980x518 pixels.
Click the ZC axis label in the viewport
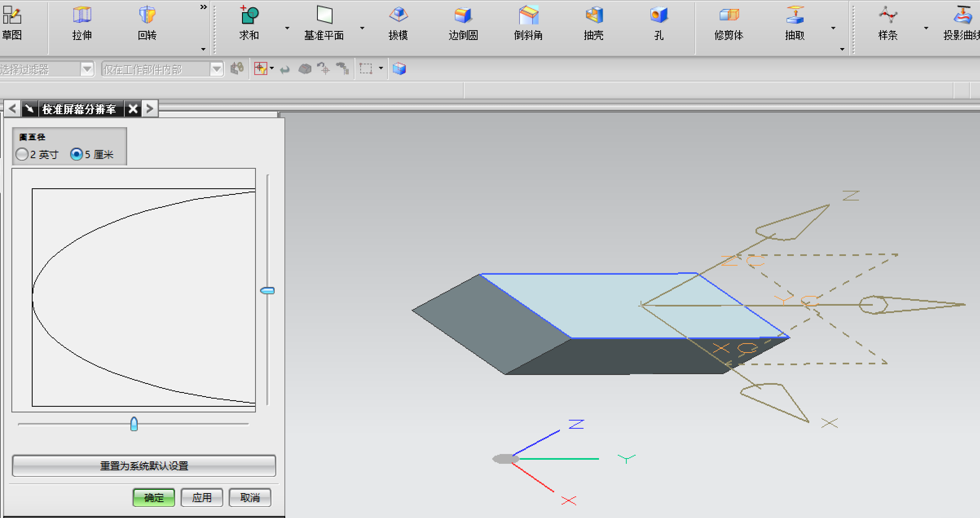click(x=743, y=260)
